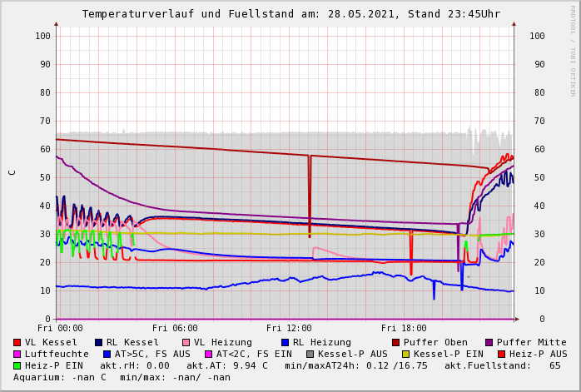Select the pink VL Heizung legend swatch

[x=186, y=342]
